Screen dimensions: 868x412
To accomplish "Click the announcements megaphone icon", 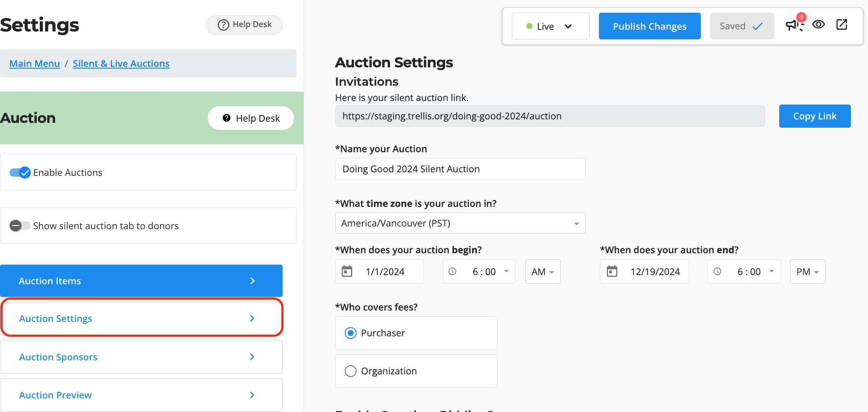I will click(794, 25).
